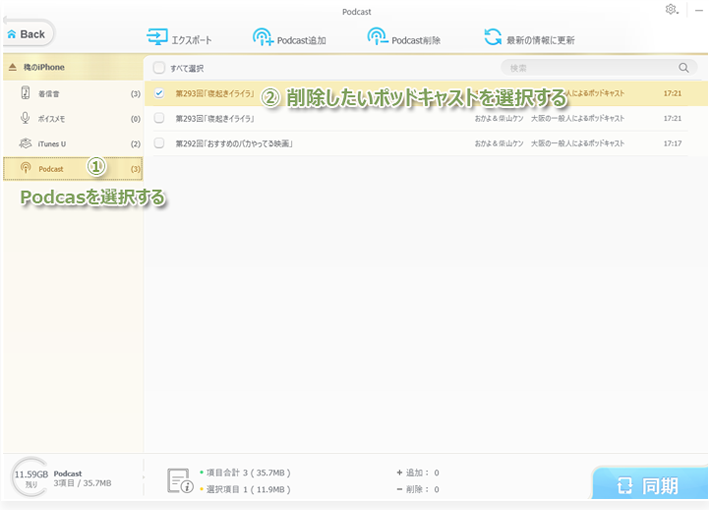Screen dimensions: 709x510
Task: Click the 3項目 / 35.7MB summary text
Action: click(x=82, y=483)
